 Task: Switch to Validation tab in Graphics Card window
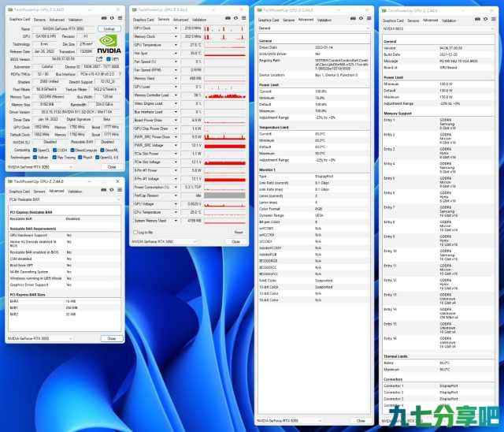[76, 20]
